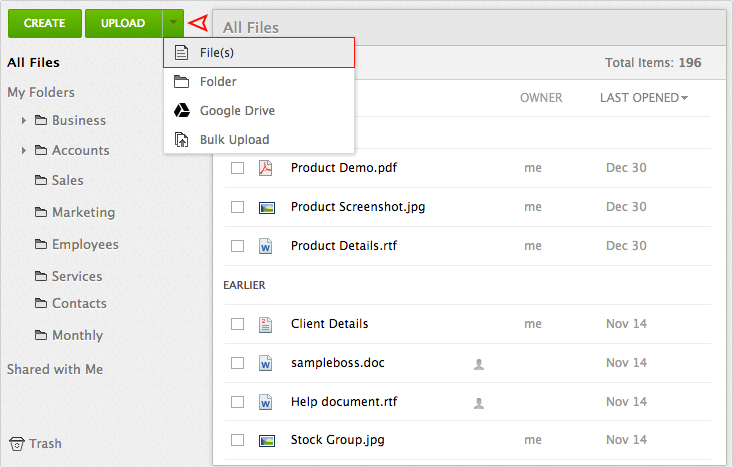
Task: Select the checkbox beside Help document.rtf
Action: pyautogui.click(x=237, y=402)
